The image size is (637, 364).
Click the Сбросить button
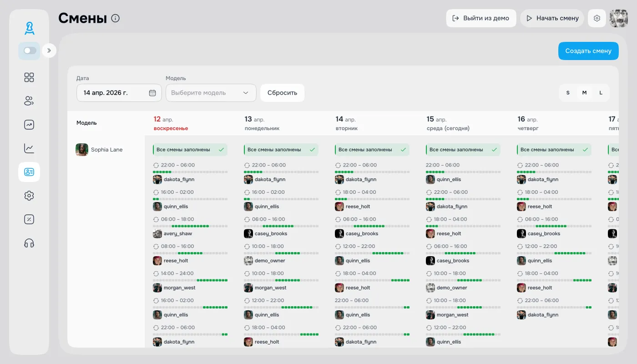click(282, 93)
